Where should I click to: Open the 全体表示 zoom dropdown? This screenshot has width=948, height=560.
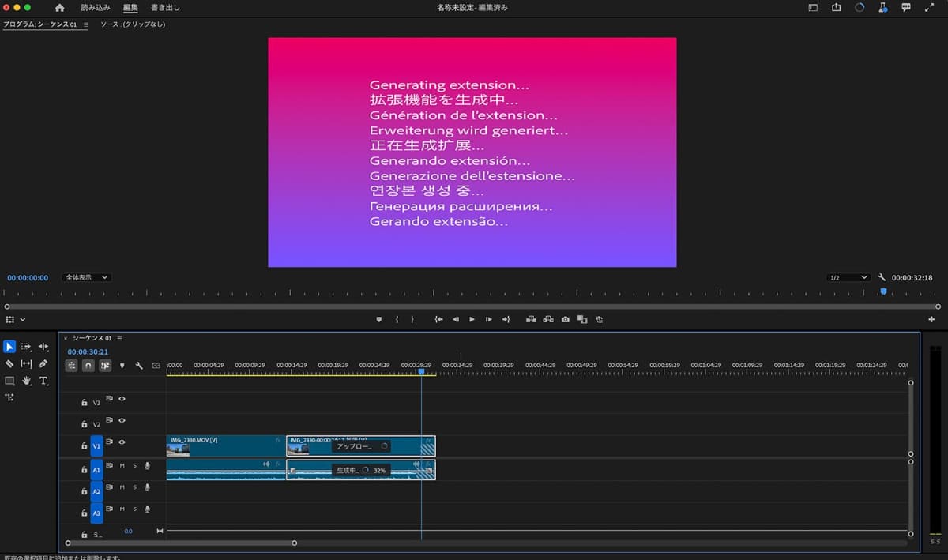85,276
